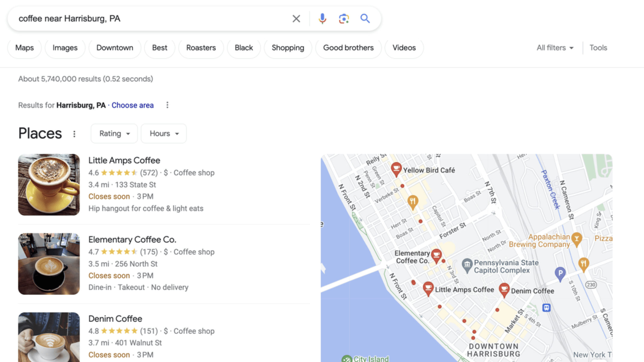Select the Good brothers filter chip
Image resolution: width=644 pixels, height=362 pixels.
point(348,48)
